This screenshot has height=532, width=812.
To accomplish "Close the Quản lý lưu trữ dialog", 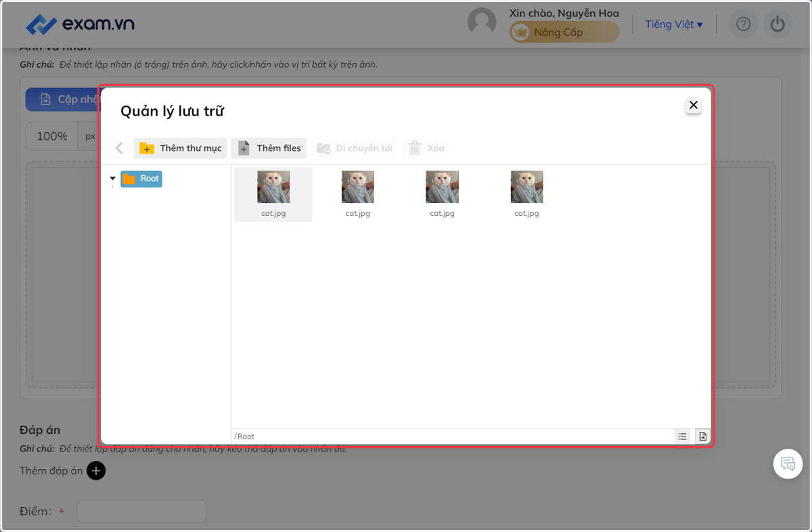I will tap(693, 106).
